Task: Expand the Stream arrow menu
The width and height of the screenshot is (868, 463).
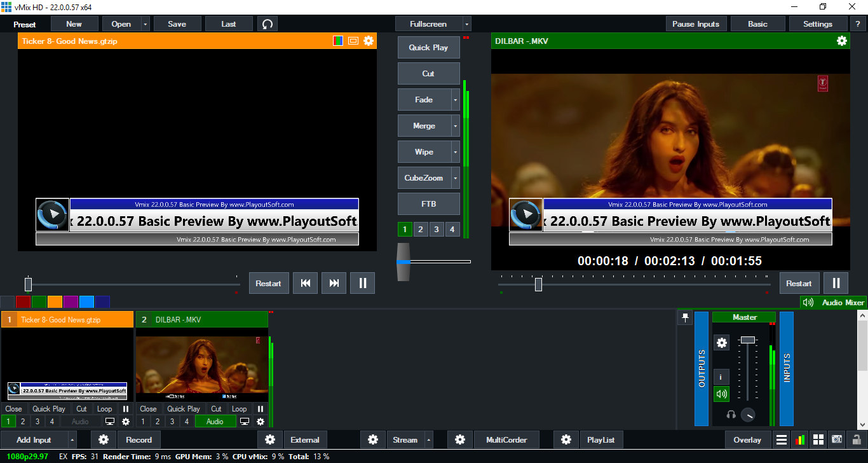Action: (429, 439)
